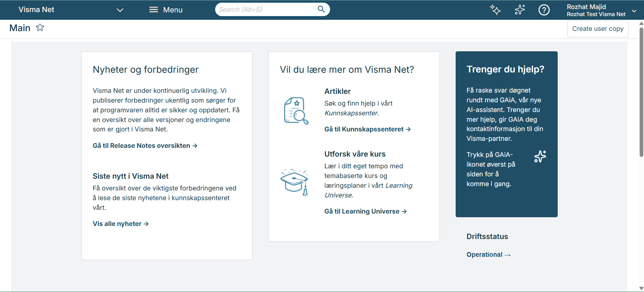This screenshot has width=644, height=292.
Task: Click the Create user copy button
Action: click(598, 29)
